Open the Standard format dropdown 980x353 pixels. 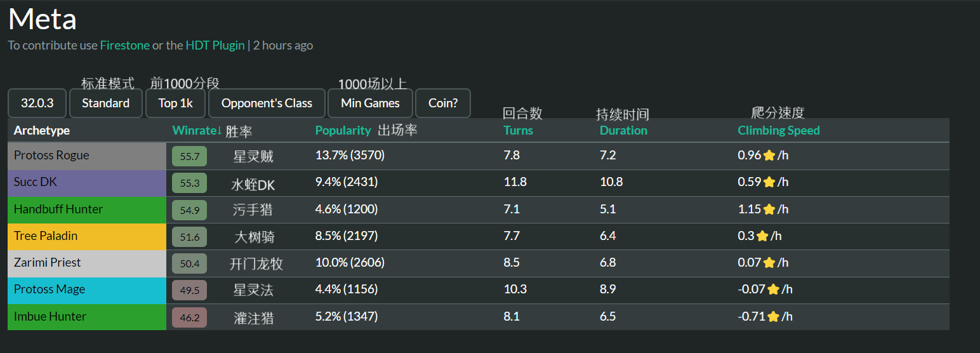pyautogui.click(x=105, y=103)
